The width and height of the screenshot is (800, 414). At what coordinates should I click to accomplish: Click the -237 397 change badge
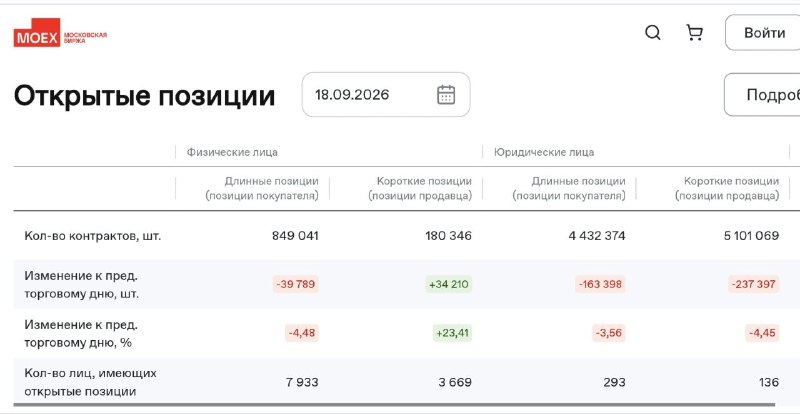pyautogui.click(x=754, y=284)
